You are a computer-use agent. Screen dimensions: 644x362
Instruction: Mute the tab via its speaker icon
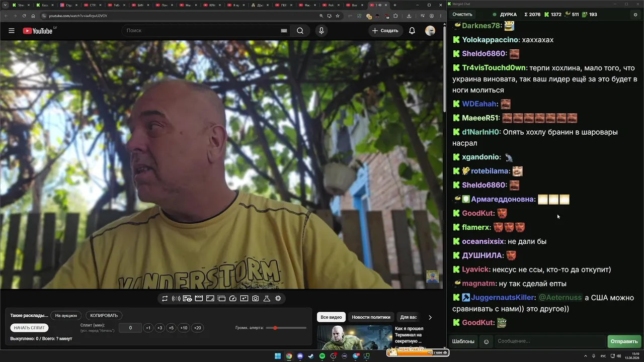point(379,5)
